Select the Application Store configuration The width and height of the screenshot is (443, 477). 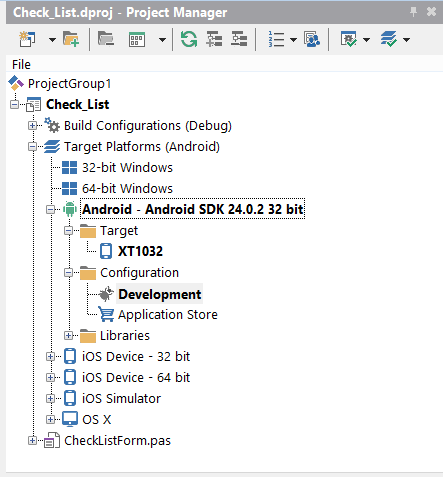point(168,315)
